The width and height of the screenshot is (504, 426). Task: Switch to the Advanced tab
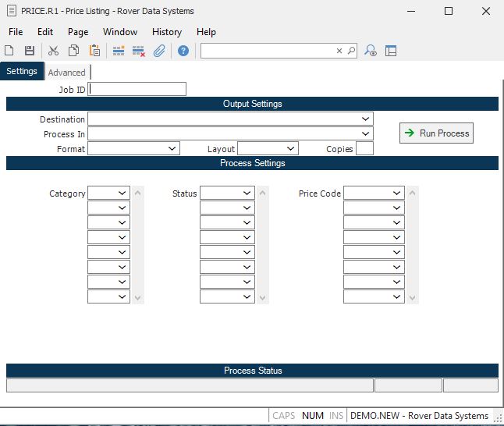[x=66, y=73]
